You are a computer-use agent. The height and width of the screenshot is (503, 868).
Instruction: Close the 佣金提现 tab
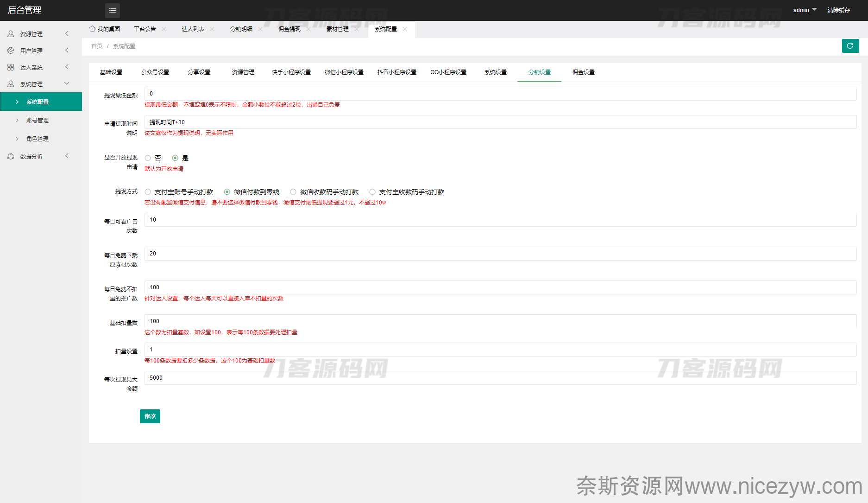[x=308, y=29]
